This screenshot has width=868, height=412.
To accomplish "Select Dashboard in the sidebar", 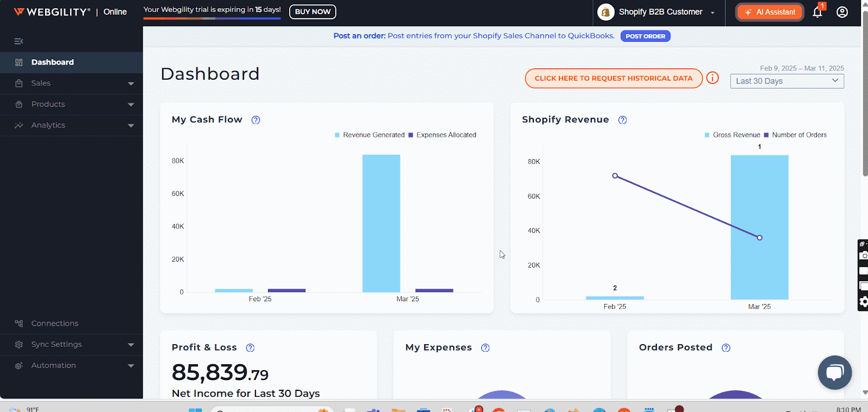I will pyautogui.click(x=53, y=62).
